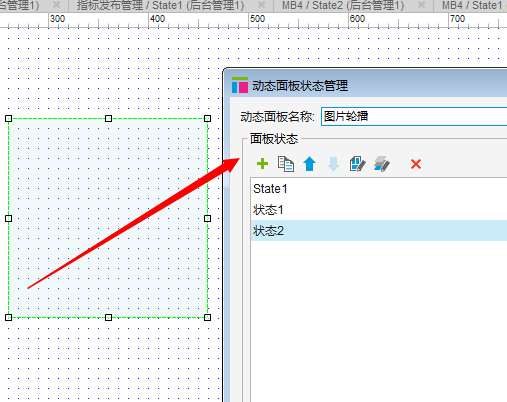Select 状态1 in the panel states list
This screenshot has height=402, width=507.
tap(379, 210)
